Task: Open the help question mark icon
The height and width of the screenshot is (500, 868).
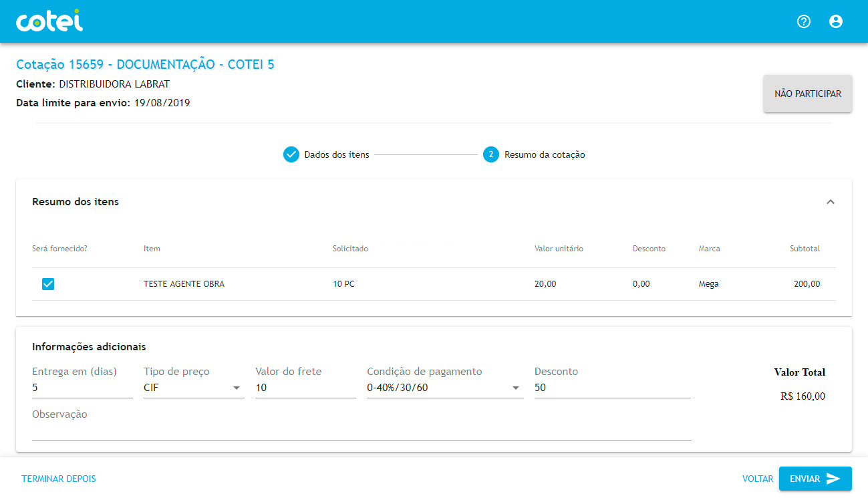Action: coord(804,21)
